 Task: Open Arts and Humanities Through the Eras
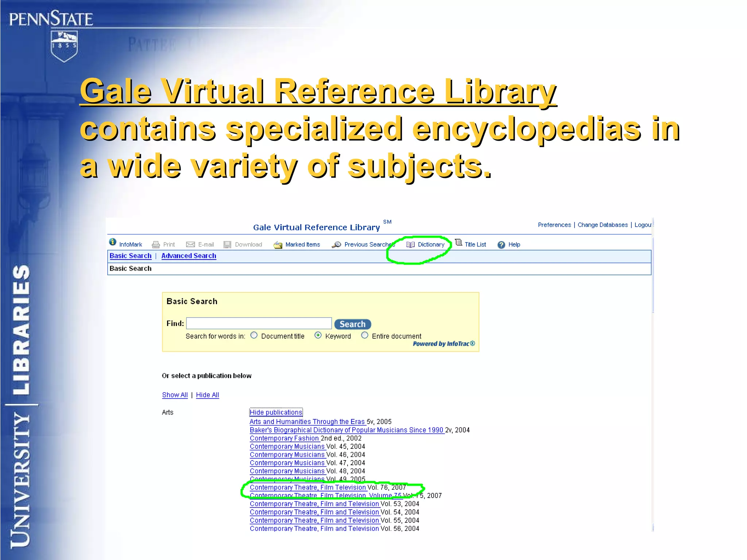[307, 422]
